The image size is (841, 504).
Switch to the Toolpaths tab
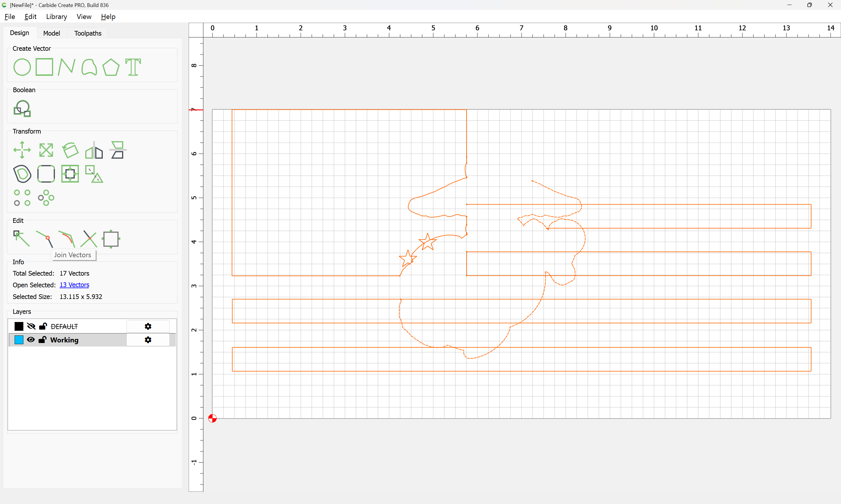[x=88, y=33]
